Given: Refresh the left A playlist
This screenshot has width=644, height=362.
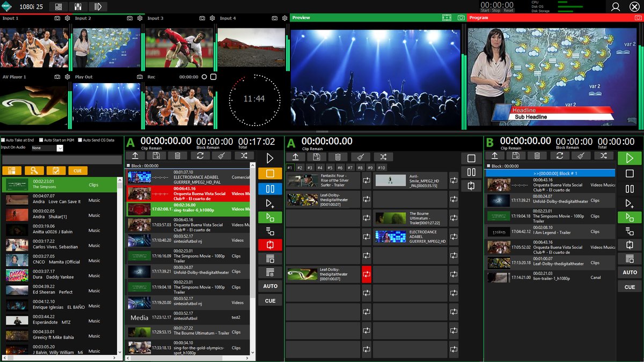Looking at the screenshot, I should 200,156.
